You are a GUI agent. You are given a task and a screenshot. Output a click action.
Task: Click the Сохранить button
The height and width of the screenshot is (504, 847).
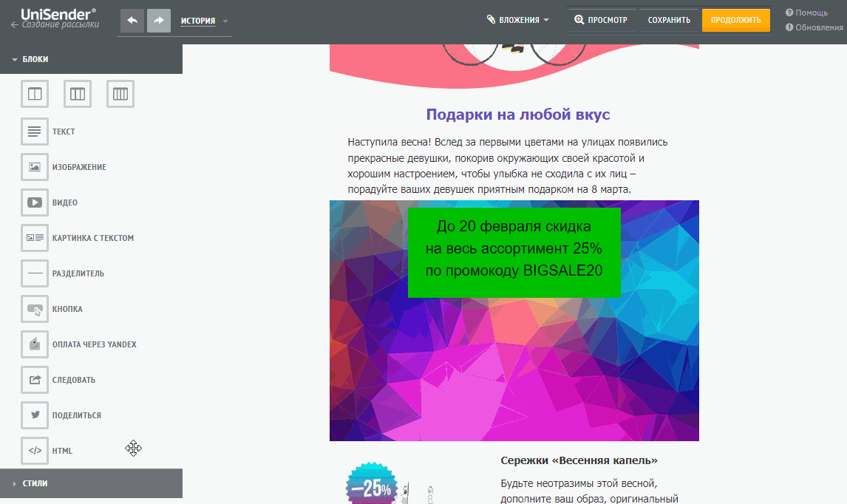(x=669, y=20)
